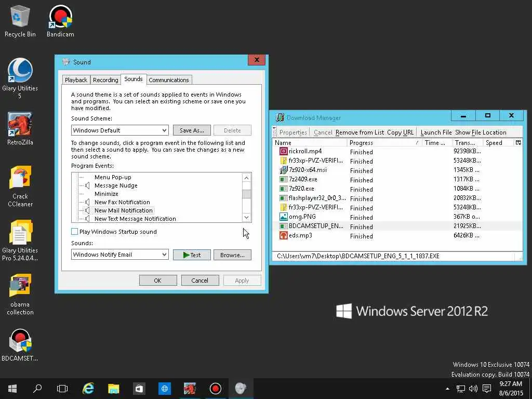Click OK in the Sound dialog
This screenshot has width=532, height=399.
point(158,281)
